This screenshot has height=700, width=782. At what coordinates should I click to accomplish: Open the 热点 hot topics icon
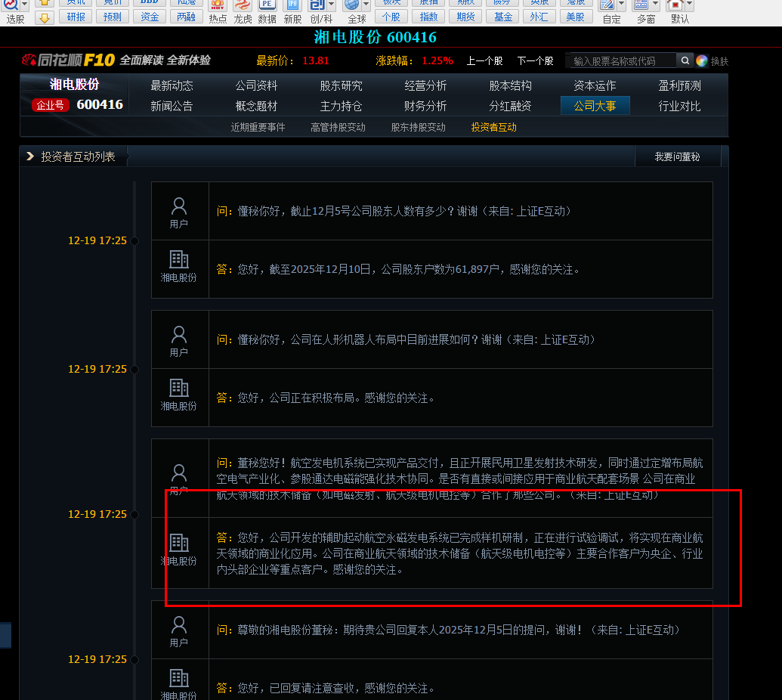click(218, 5)
